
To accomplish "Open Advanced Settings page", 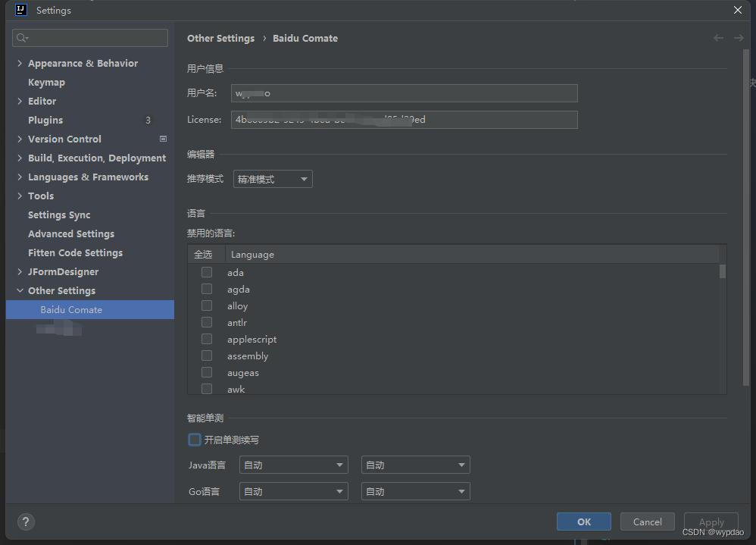I will pos(71,234).
